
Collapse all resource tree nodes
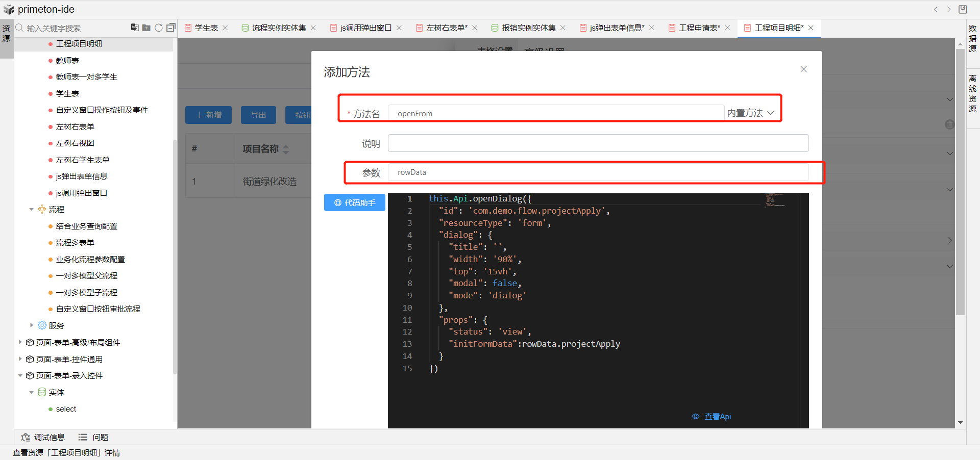[171, 28]
